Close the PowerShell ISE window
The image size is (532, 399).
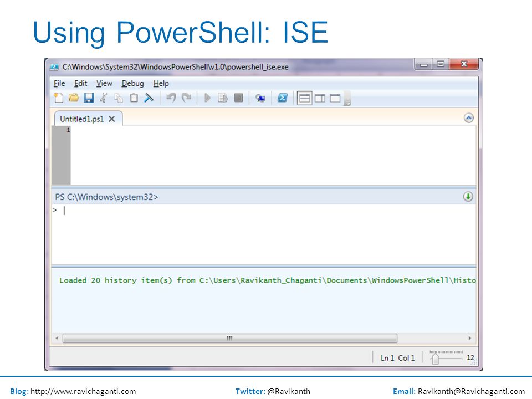click(x=464, y=64)
